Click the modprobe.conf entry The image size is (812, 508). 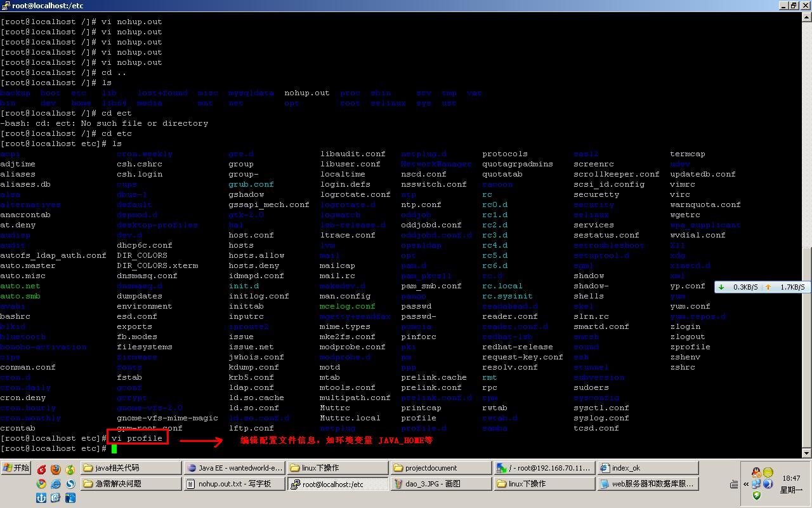[x=353, y=347]
